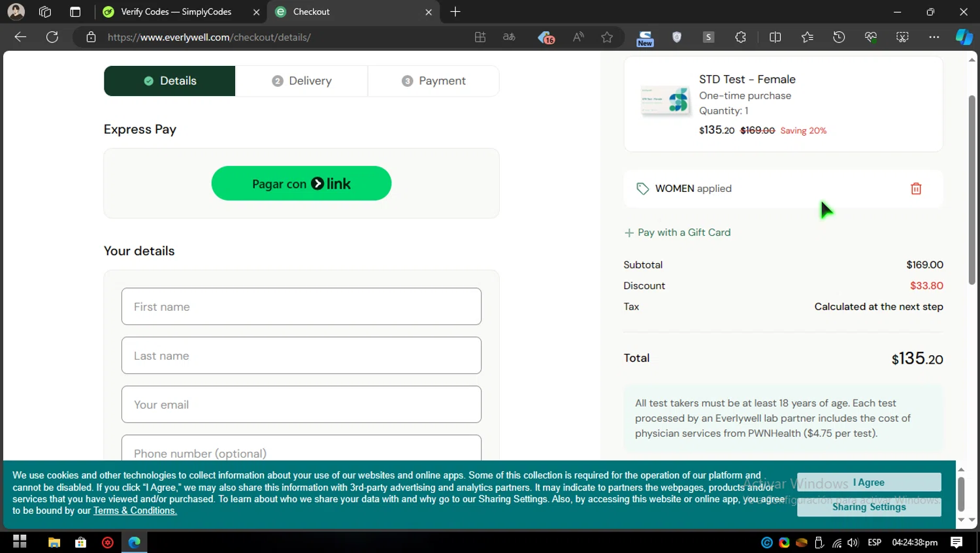Open the Terms & Conditions link
This screenshot has height=553, width=980.
(x=135, y=511)
